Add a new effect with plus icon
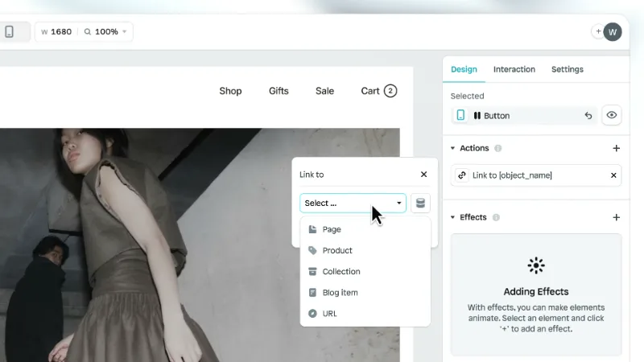The width and height of the screenshot is (644, 362). pos(616,217)
